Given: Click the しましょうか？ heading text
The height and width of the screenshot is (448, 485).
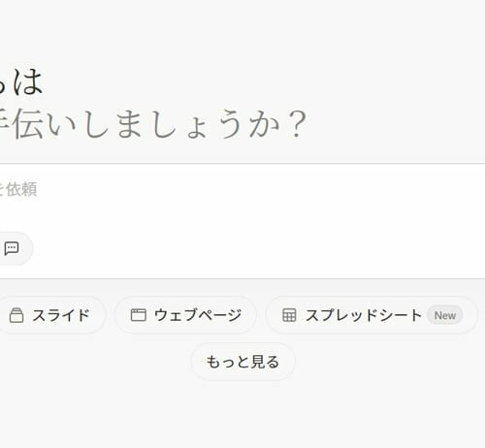Looking at the screenshot, I should coord(195,124).
